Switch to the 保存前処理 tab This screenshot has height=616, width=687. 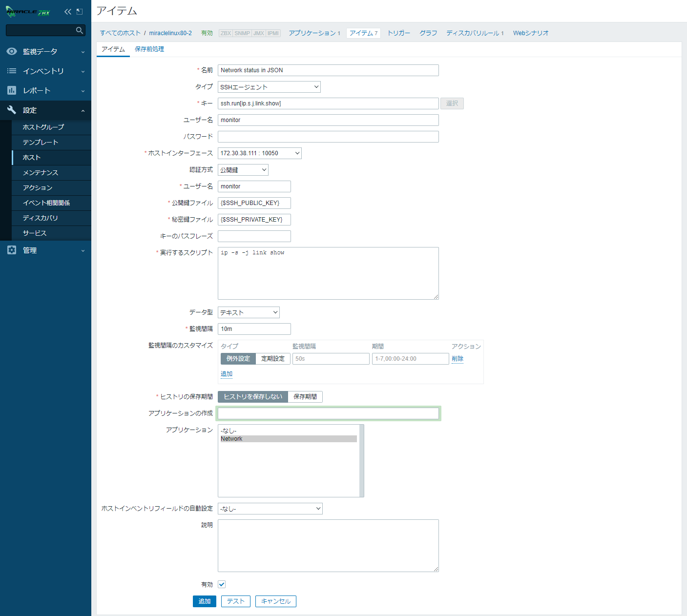pos(149,49)
